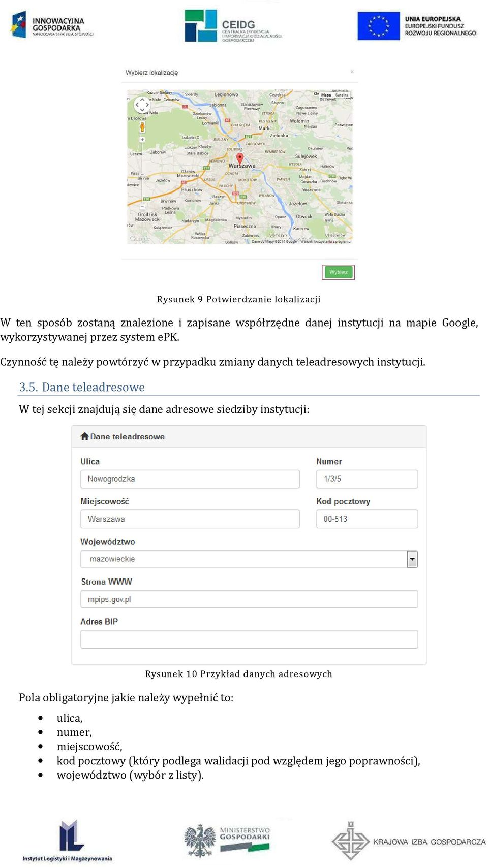Click the bullet text 'miejscowość,'

pos(89,747)
